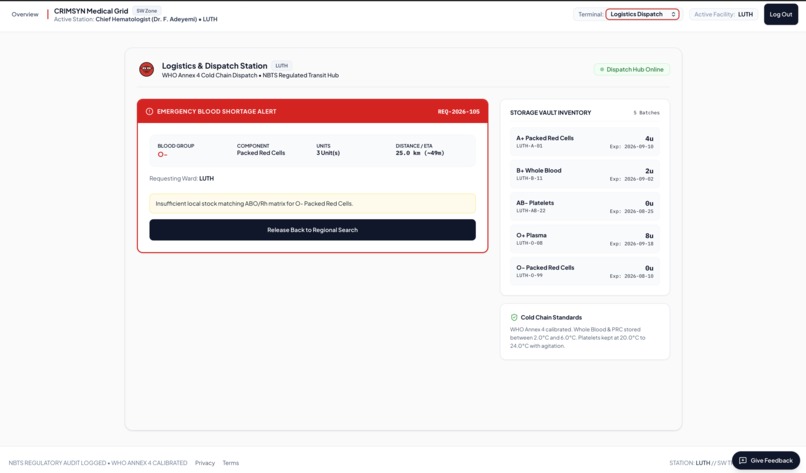
Task: Click the 25.0 km distance ETA value
Action: (419, 153)
